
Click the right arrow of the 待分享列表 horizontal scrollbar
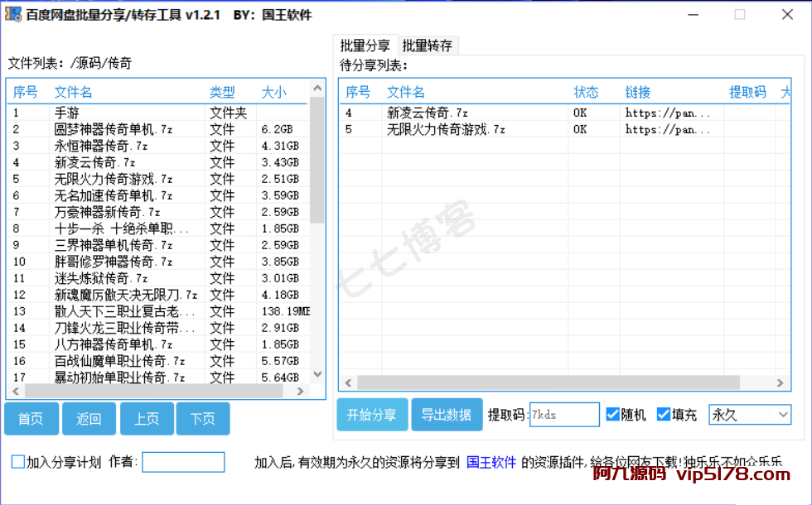pyautogui.click(x=781, y=382)
